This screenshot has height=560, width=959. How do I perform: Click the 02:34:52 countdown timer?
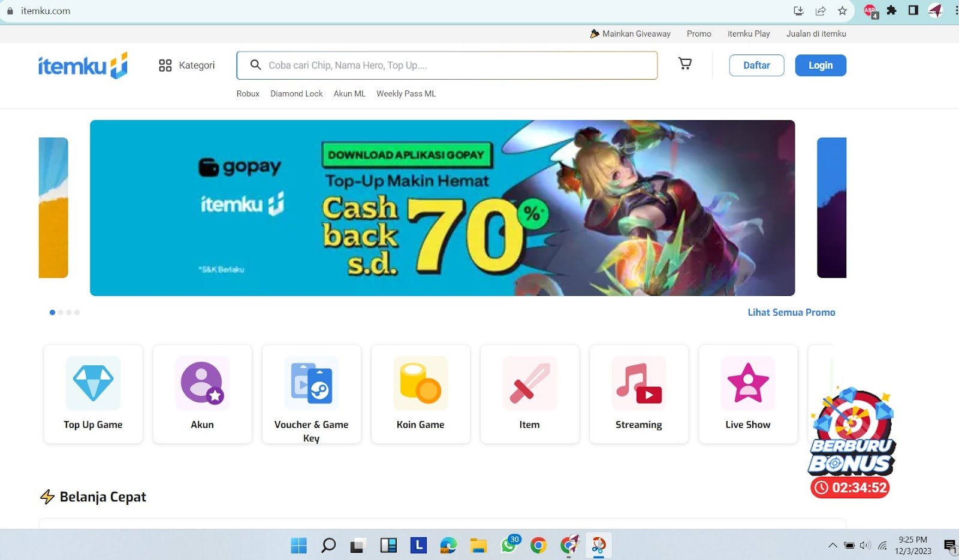850,488
